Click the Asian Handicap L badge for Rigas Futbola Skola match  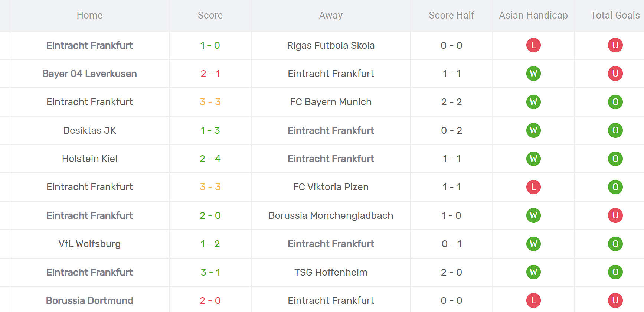pyautogui.click(x=533, y=45)
